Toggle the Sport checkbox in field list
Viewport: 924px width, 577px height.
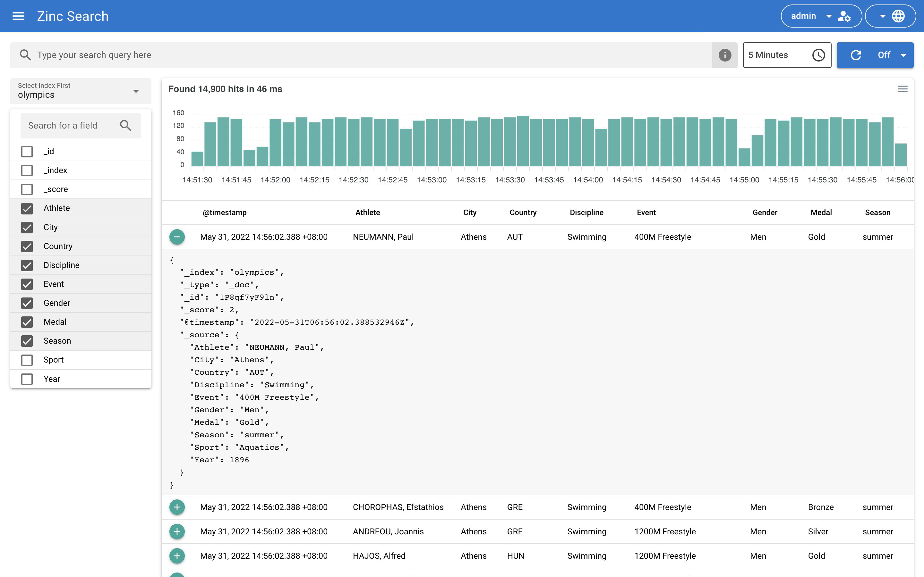pyautogui.click(x=27, y=360)
